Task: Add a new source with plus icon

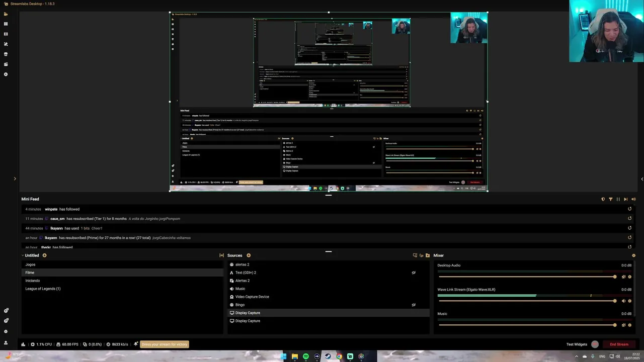Action: (249, 255)
